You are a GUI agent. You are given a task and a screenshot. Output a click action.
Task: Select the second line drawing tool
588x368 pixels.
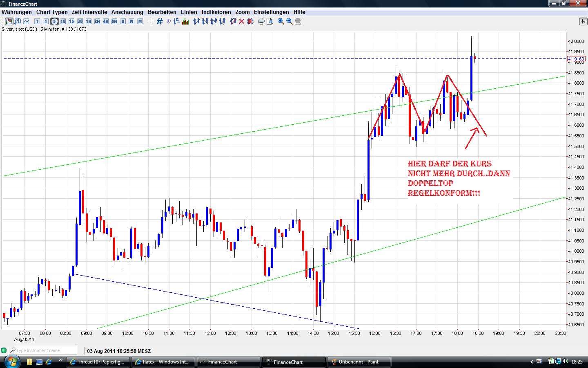pos(205,21)
